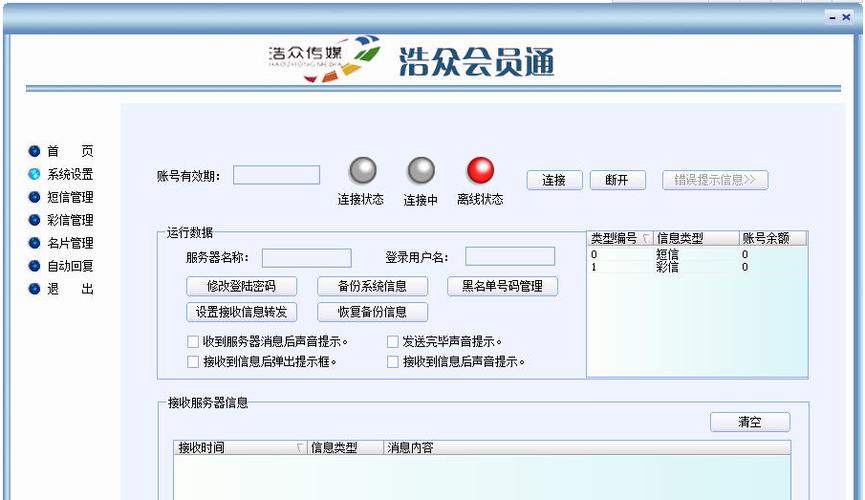Click the 消息内容 column header
This screenshot has width=865, height=500.
[x=588, y=448]
